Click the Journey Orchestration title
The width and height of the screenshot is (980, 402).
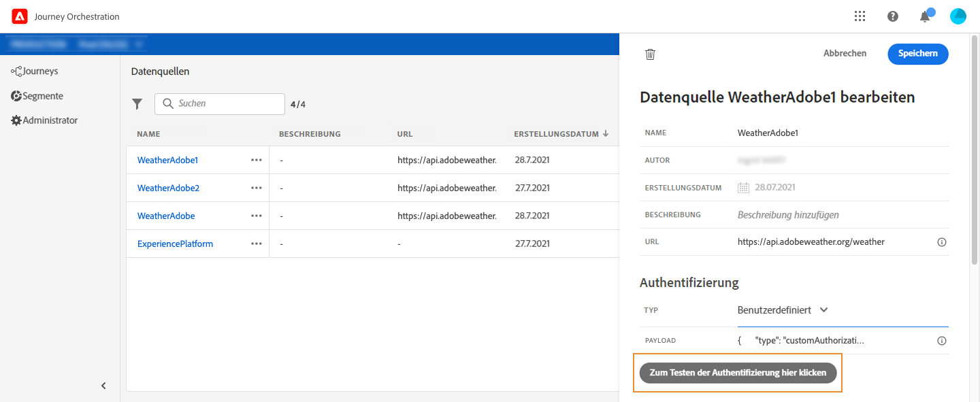77,17
